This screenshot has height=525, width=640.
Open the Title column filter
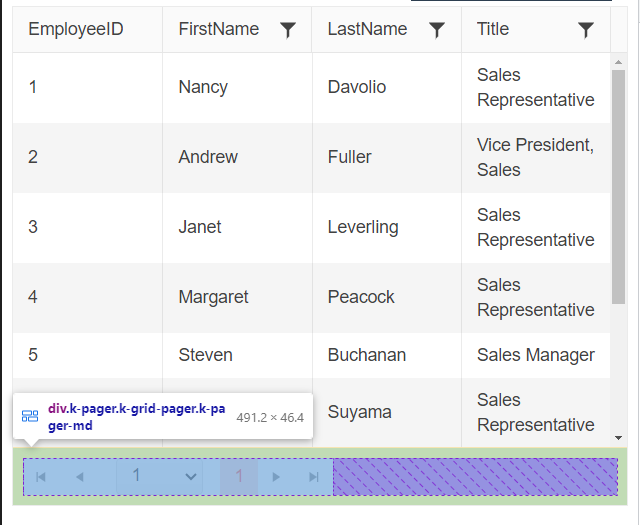[x=586, y=30]
